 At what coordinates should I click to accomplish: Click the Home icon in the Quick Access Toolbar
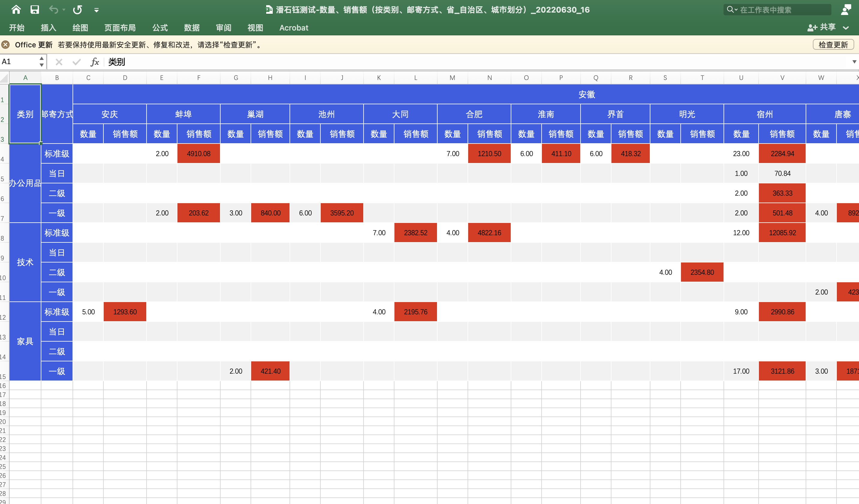click(16, 10)
